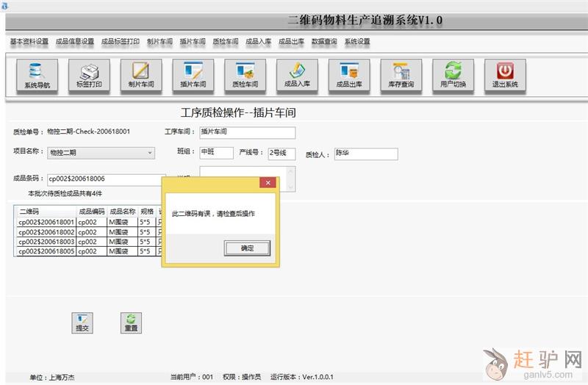Select row cp002$200618003 in the table

click(46, 241)
